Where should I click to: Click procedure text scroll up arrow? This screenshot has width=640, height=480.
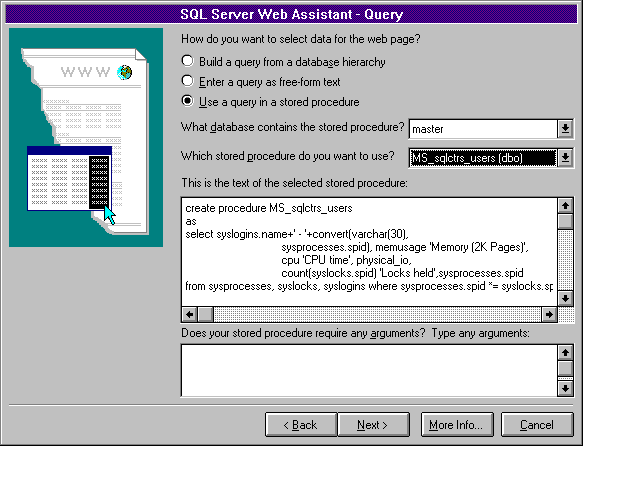[565, 206]
